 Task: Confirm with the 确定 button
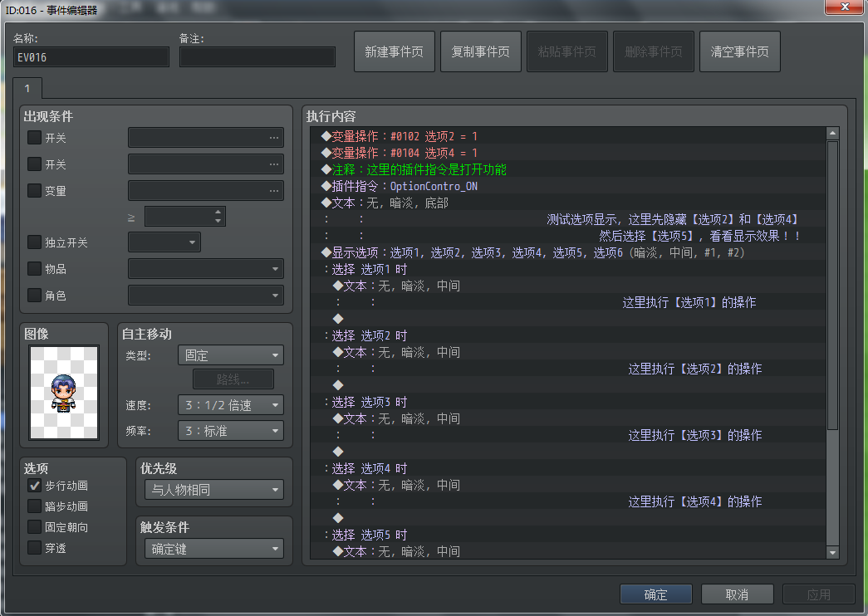point(656,594)
